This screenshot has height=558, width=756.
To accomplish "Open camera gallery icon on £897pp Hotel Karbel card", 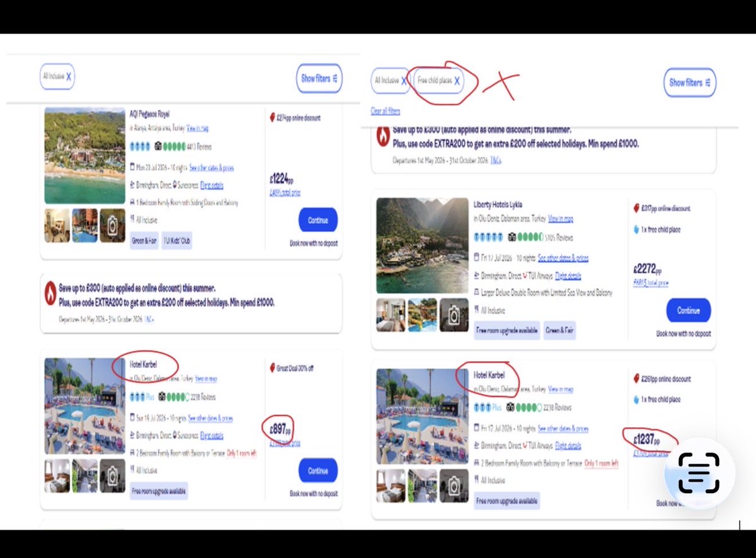I will (x=113, y=475).
